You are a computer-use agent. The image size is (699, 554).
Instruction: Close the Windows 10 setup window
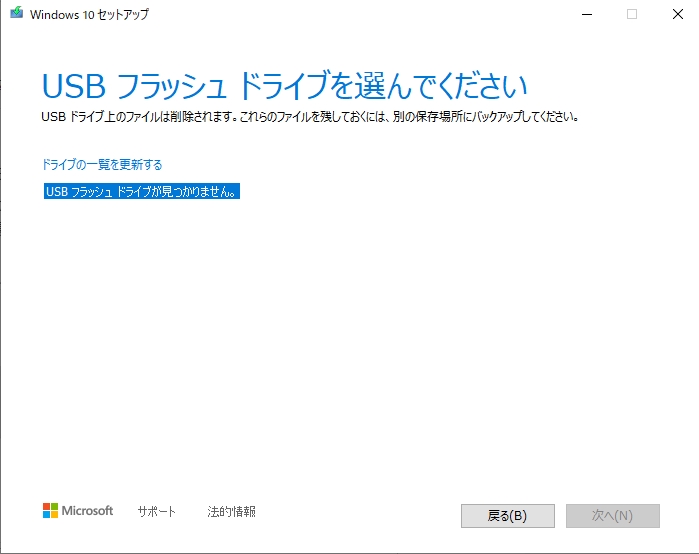coord(678,14)
